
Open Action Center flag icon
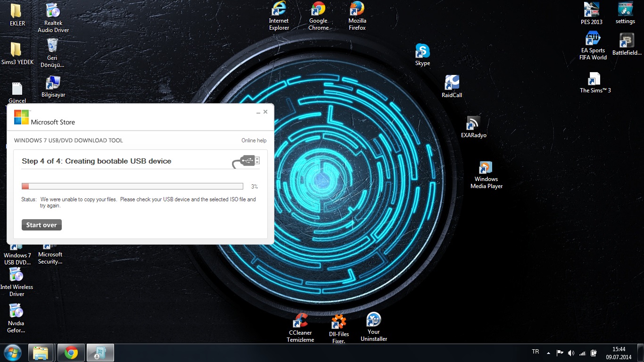[x=560, y=353]
